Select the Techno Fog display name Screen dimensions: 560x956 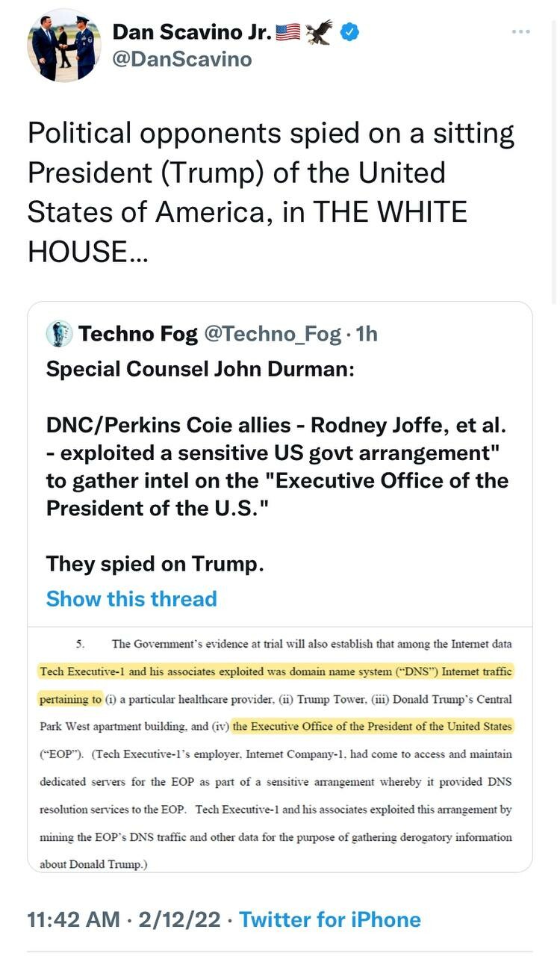coord(138,334)
